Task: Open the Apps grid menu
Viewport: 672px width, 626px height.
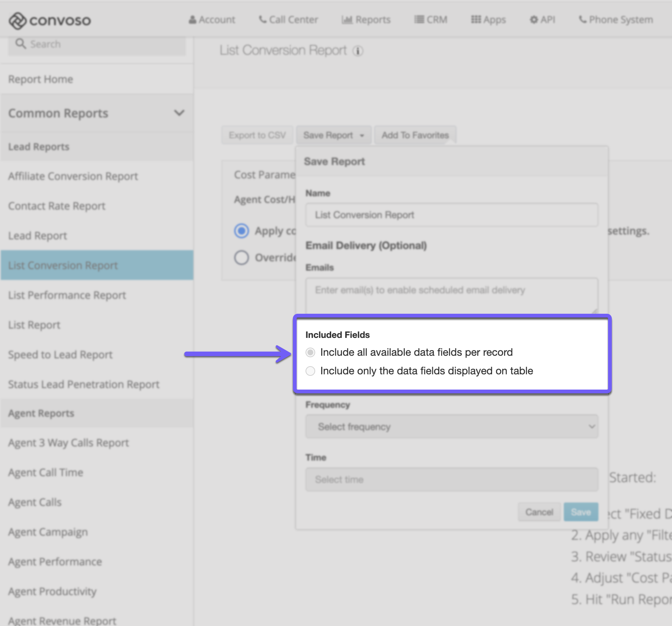Action: click(x=488, y=20)
